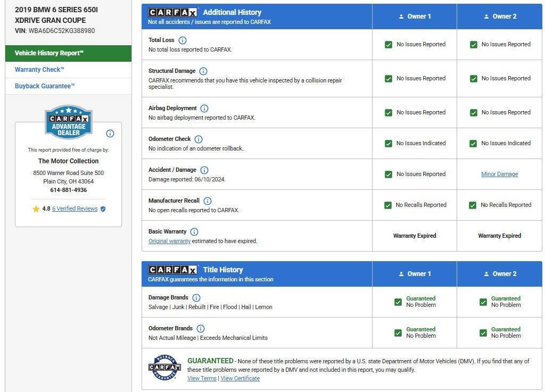Open Odometer Brands info icon
Image resolution: width=545 pixels, height=392 pixels.
click(201, 329)
